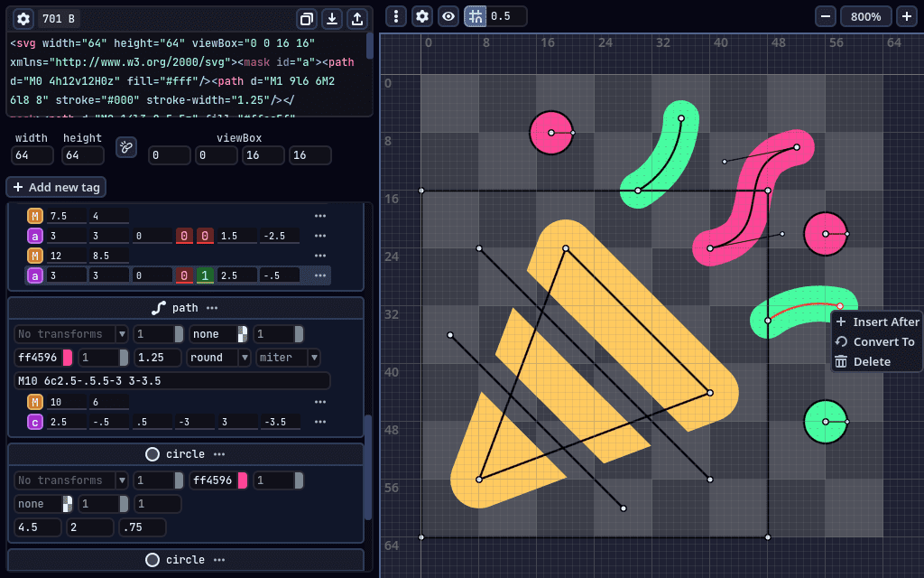Open the miter stroke-linejoin dropdown

pyautogui.click(x=288, y=358)
